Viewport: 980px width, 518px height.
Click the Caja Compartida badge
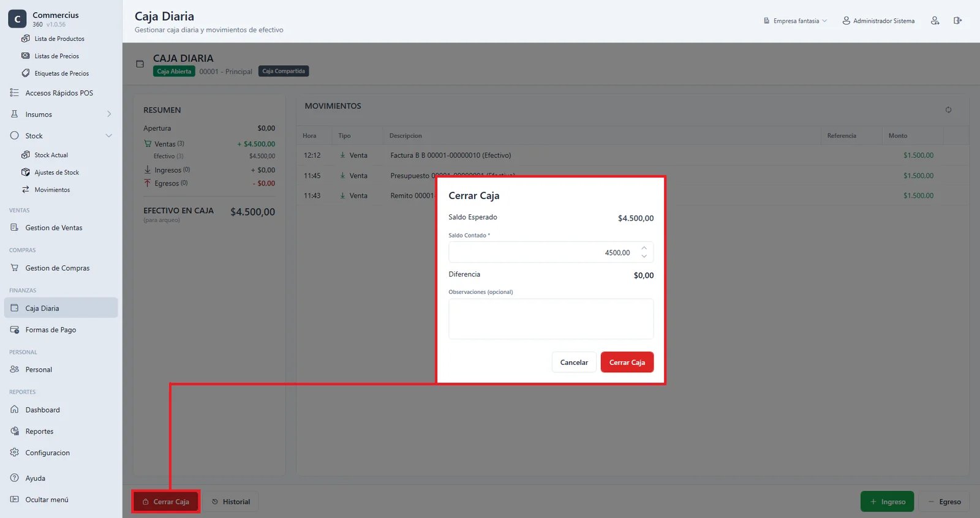(284, 71)
